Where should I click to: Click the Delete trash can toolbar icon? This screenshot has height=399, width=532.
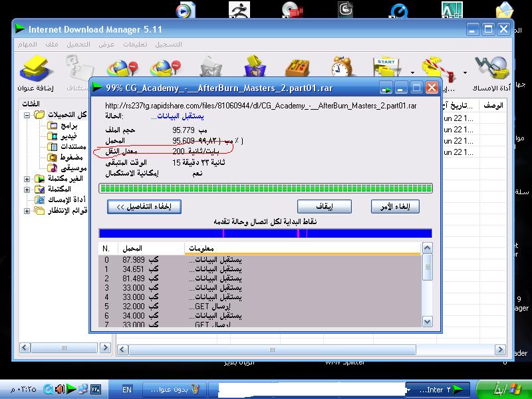coord(211,67)
